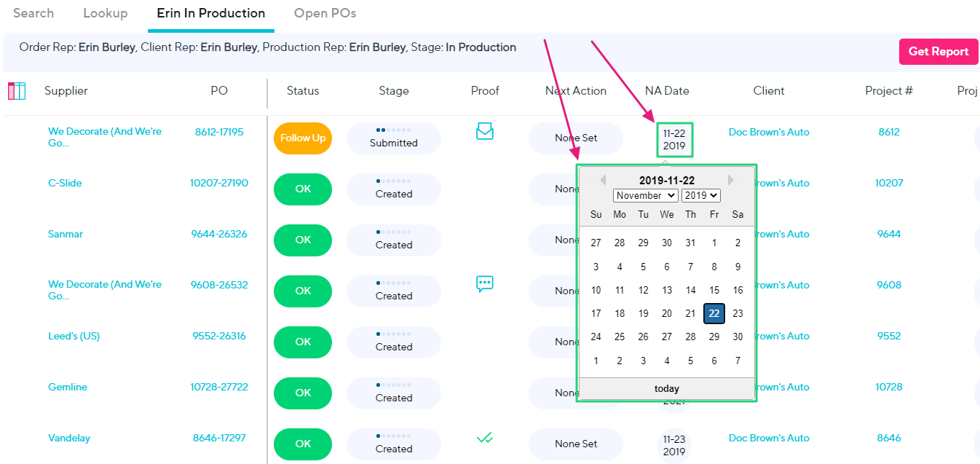This screenshot has height=464, width=980.
Task: Open the Submitted stage progress for PO 8612-17195
Action: click(394, 138)
